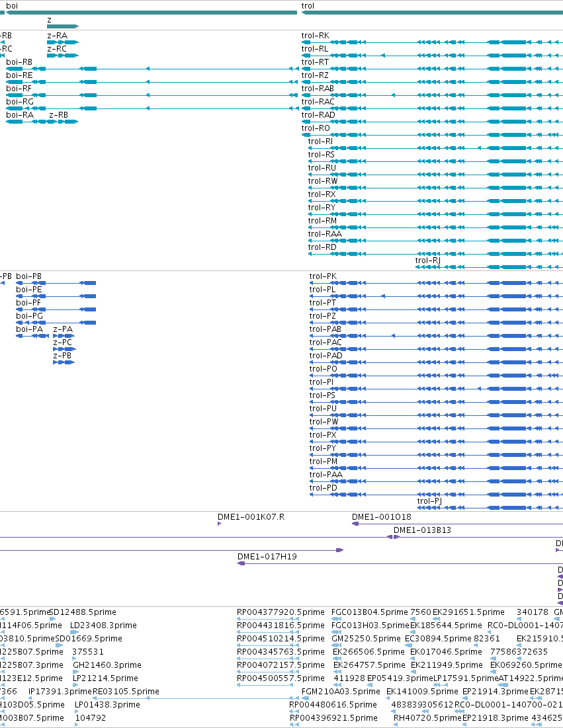The width and height of the screenshot is (563, 728).
Task: Select protein trol-PAA
Action: pyautogui.click(x=436, y=481)
